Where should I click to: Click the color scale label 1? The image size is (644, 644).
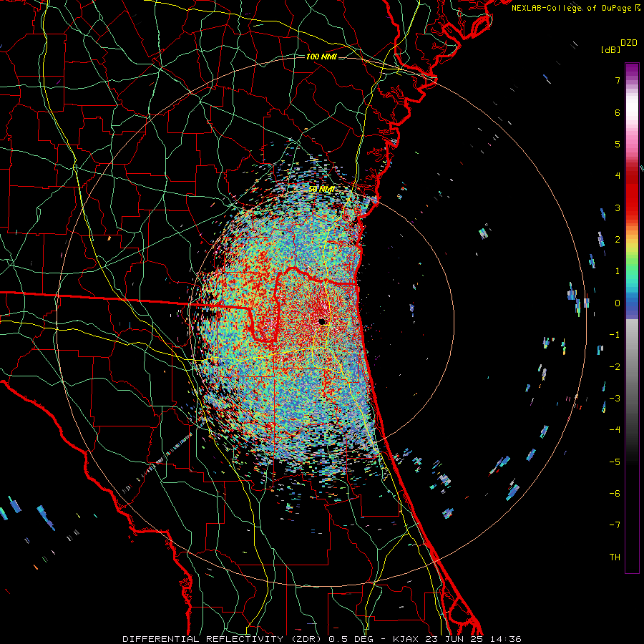[x=618, y=271]
